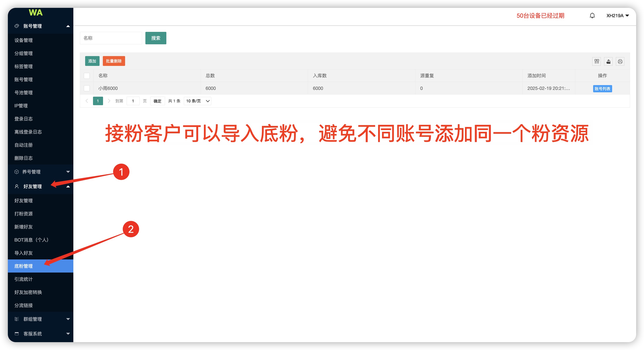Viewport: 644px width, 350px height.
Task: Check the select-all header checkbox
Action: (87, 76)
